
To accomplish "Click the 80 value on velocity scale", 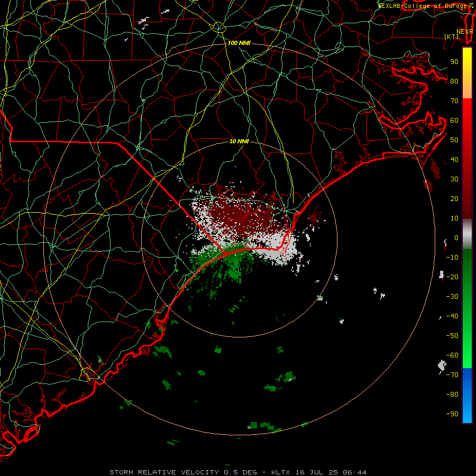I will click(454, 81).
